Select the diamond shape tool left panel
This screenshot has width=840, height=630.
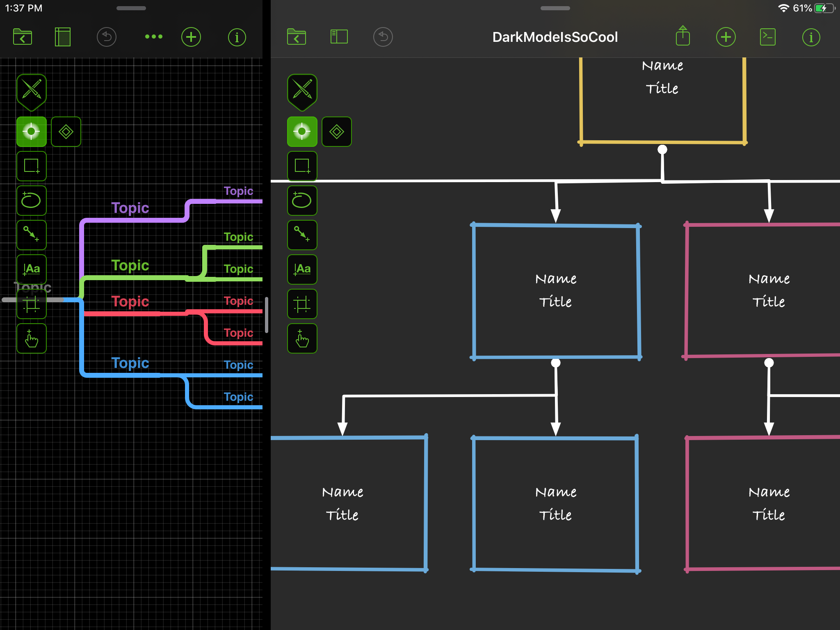[66, 131]
